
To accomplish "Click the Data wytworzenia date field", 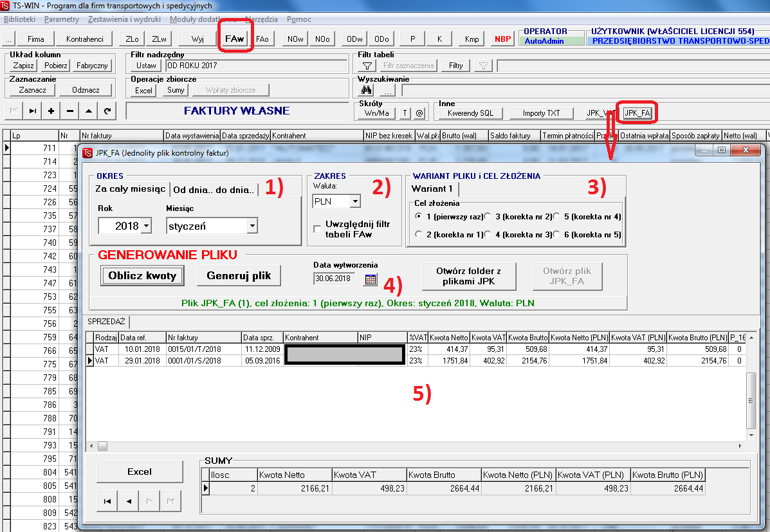I will pyautogui.click(x=334, y=279).
